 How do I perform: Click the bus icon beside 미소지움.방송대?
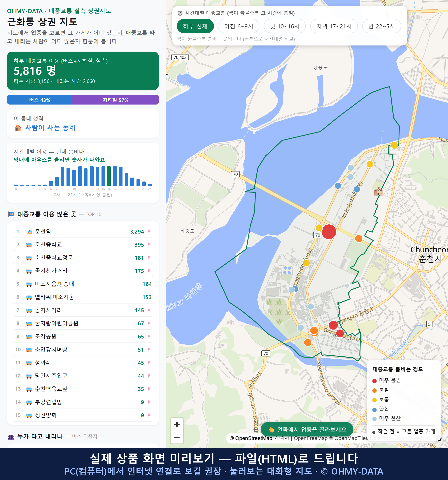pyautogui.click(x=29, y=284)
